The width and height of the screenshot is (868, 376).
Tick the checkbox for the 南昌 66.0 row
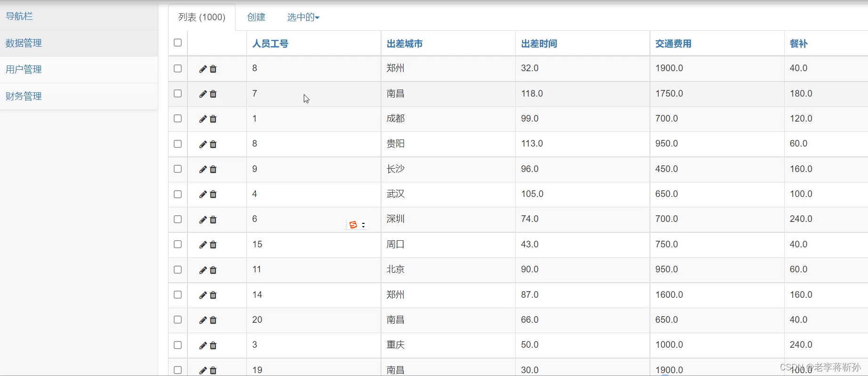178,319
